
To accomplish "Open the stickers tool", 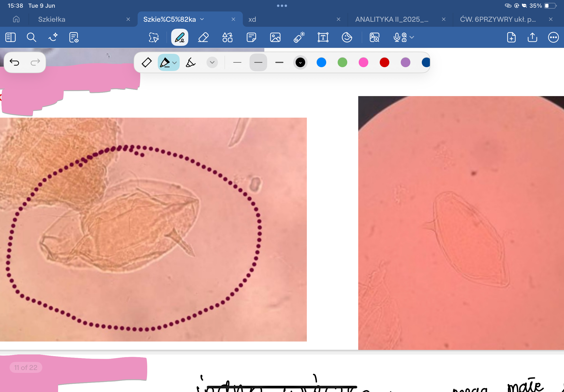I will click(x=347, y=37).
